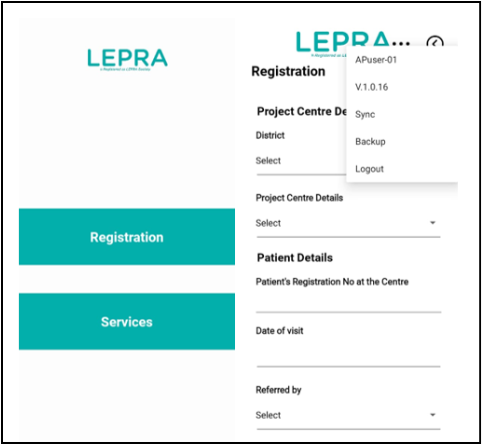
Task: Expand the Project Centre Details dropdown arrow
Action: point(433,223)
